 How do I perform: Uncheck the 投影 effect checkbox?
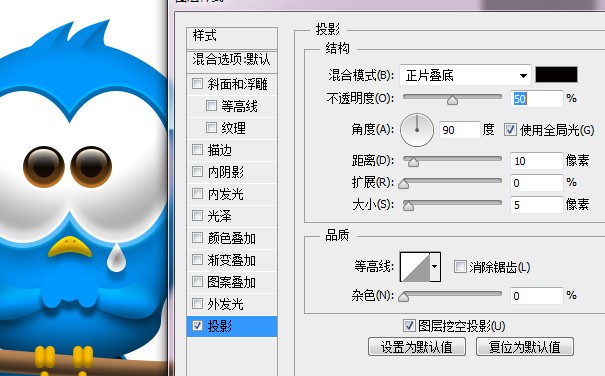pyautogui.click(x=197, y=326)
